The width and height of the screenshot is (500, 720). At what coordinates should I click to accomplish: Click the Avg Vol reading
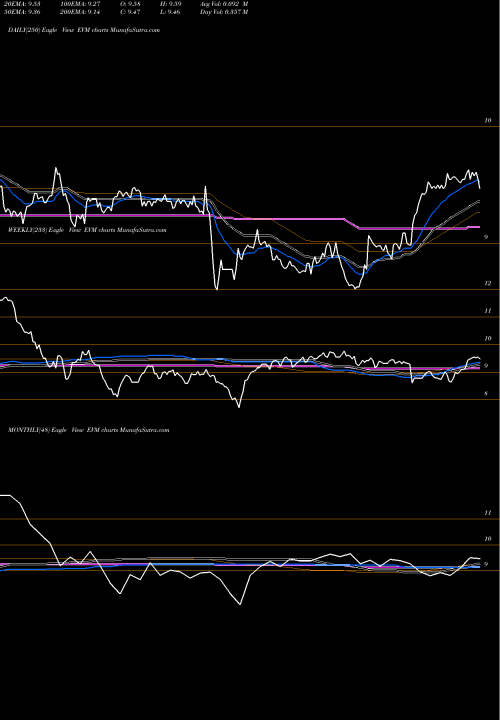tap(224, 4)
